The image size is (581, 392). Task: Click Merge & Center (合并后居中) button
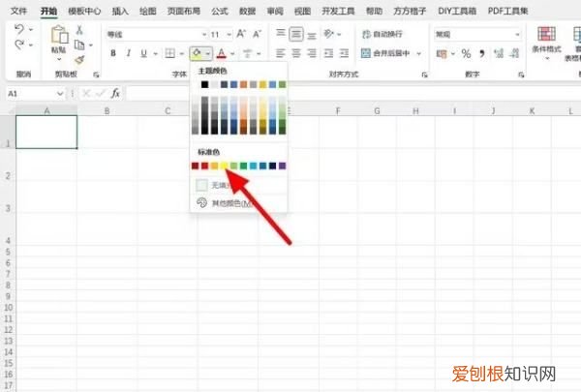click(385, 53)
